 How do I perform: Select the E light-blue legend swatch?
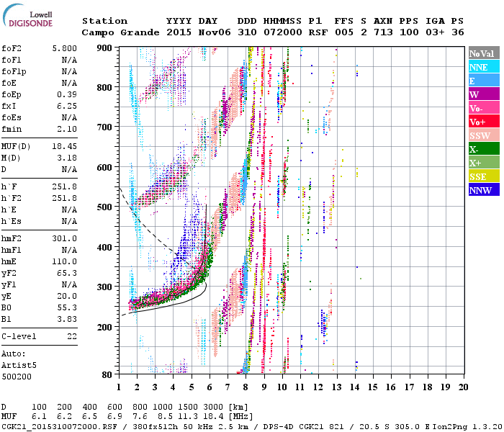(x=484, y=81)
